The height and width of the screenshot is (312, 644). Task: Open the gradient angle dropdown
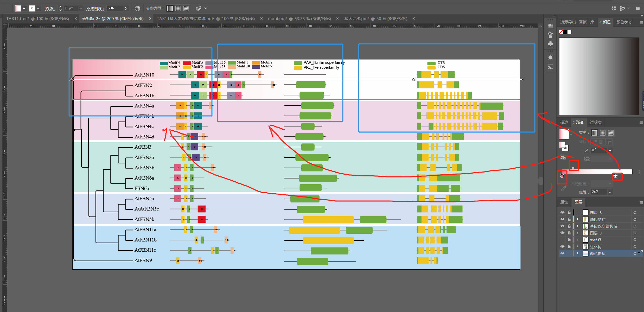pos(610,150)
